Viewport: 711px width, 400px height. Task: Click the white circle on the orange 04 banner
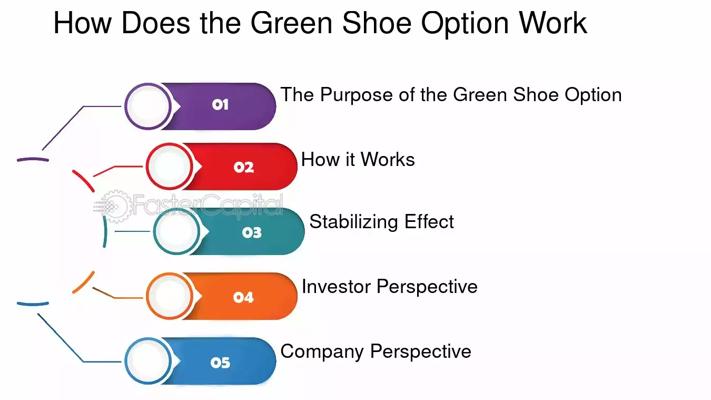[x=170, y=296]
